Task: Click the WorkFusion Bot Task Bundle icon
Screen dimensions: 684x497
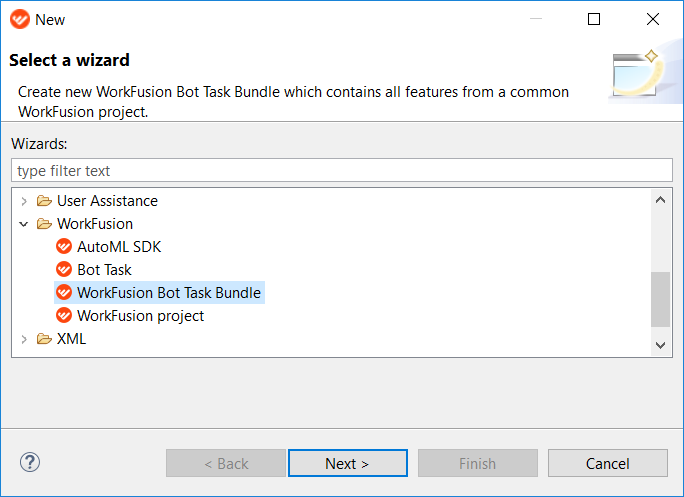Action: [x=64, y=292]
